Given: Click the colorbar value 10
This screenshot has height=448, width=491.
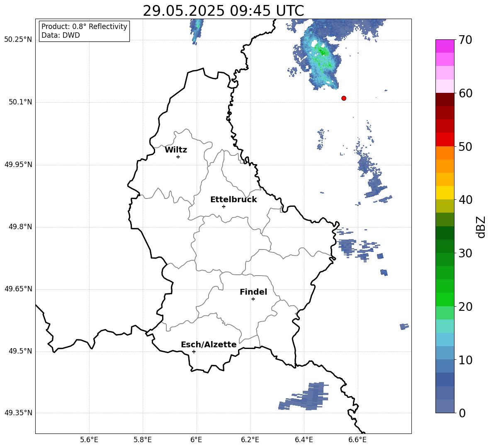Looking at the screenshot, I should (x=465, y=360).
